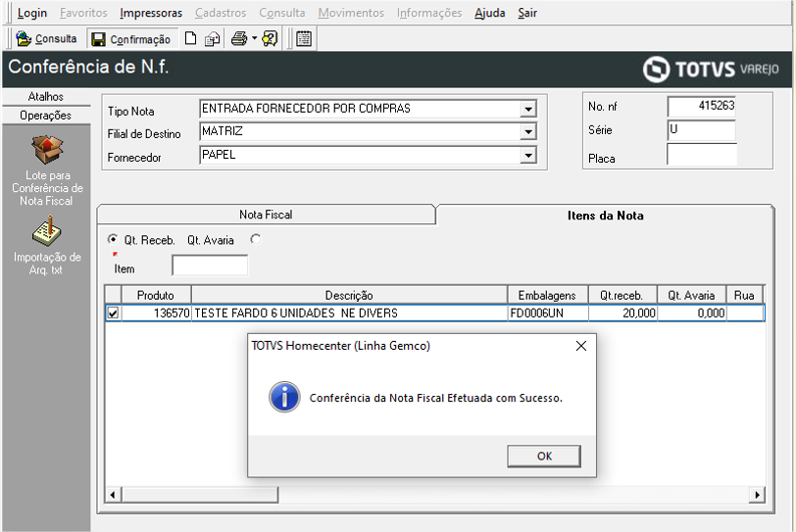Open Importação de Arq. txt shortcut
This screenshot has height=532, width=796.
47,246
